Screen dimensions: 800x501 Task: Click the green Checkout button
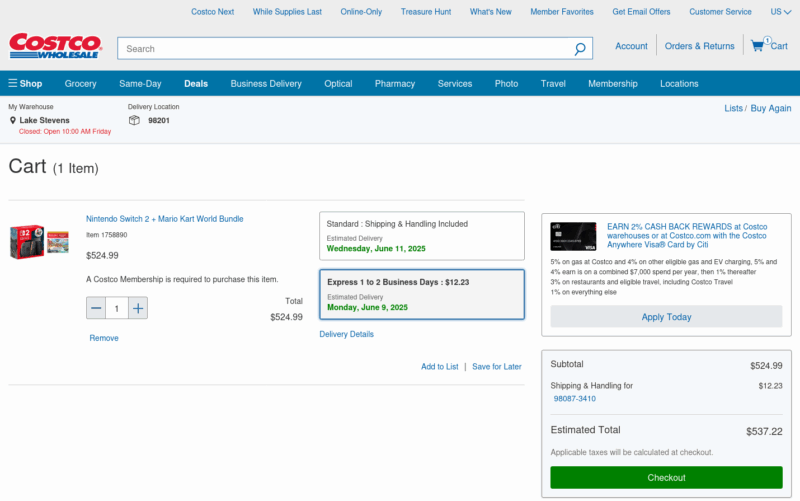(x=666, y=478)
